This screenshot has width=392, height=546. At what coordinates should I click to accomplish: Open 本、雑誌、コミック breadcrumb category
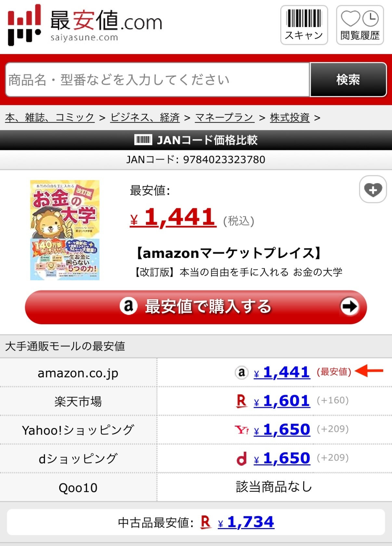(x=50, y=117)
